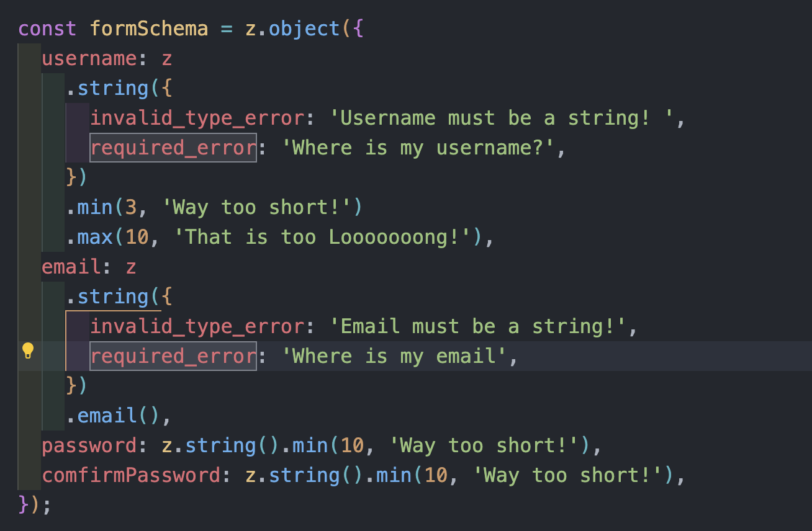Screen dimensions: 812x531
Task: Click the .min method with value 3
Action: pyautogui.click(x=96, y=208)
